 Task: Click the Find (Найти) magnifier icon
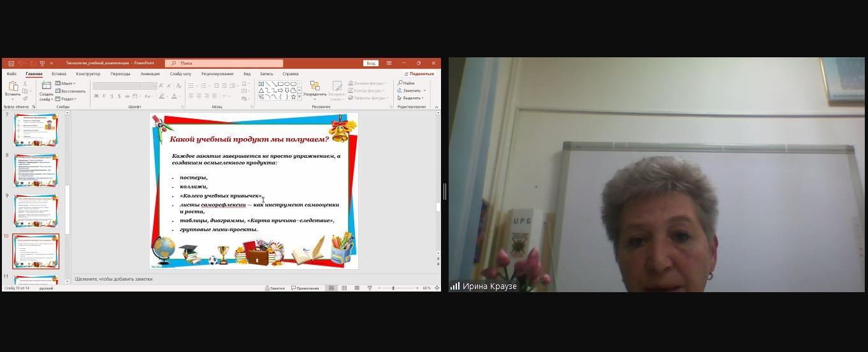[x=400, y=83]
